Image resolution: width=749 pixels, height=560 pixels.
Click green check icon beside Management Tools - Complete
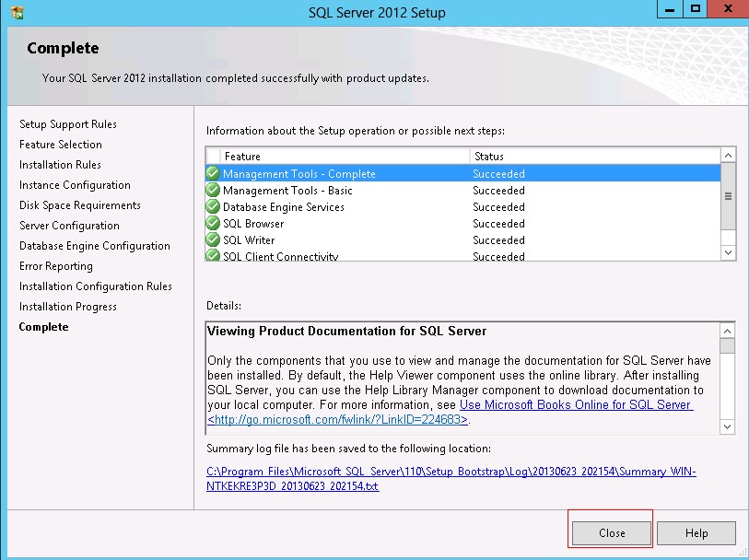click(x=213, y=174)
